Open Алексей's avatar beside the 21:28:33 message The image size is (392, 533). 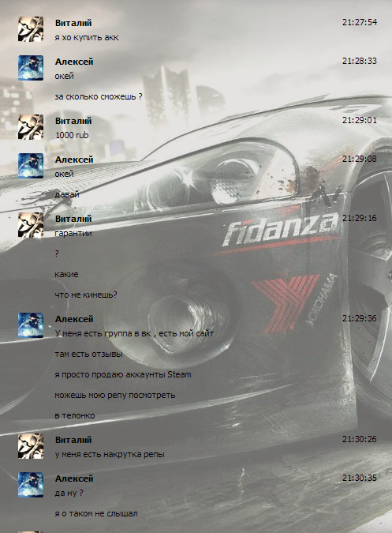pyautogui.click(x=31, y=68)
